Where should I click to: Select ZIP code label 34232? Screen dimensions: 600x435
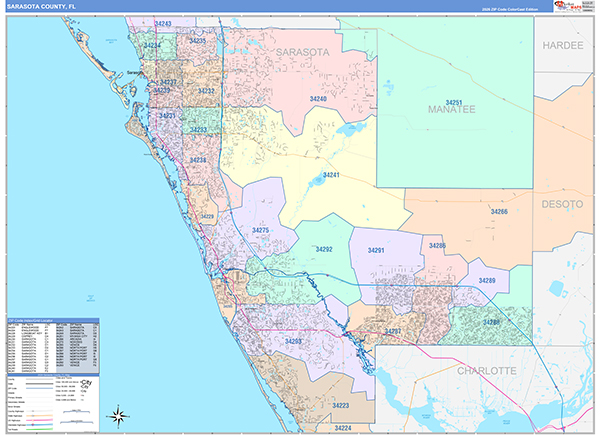[x=206, y=91]
